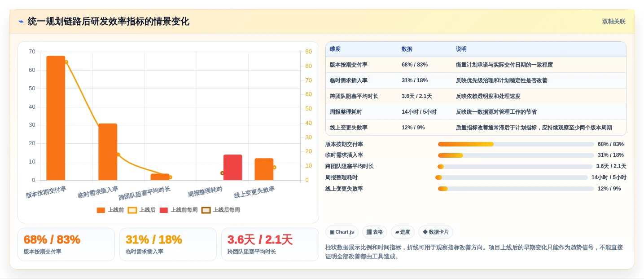Click the 31% / 18% stat card
The image size is (644, 279).
click(168, 244)
